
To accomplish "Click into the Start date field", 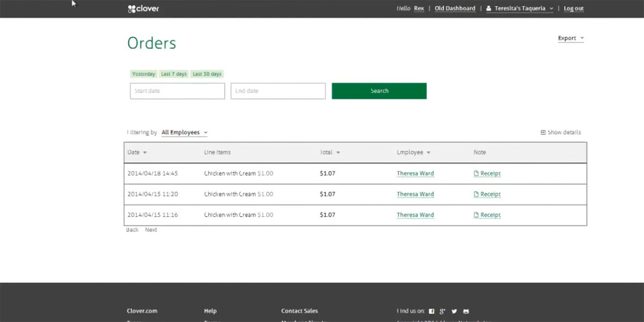I will pyautogui.click(x=177, y=91).
